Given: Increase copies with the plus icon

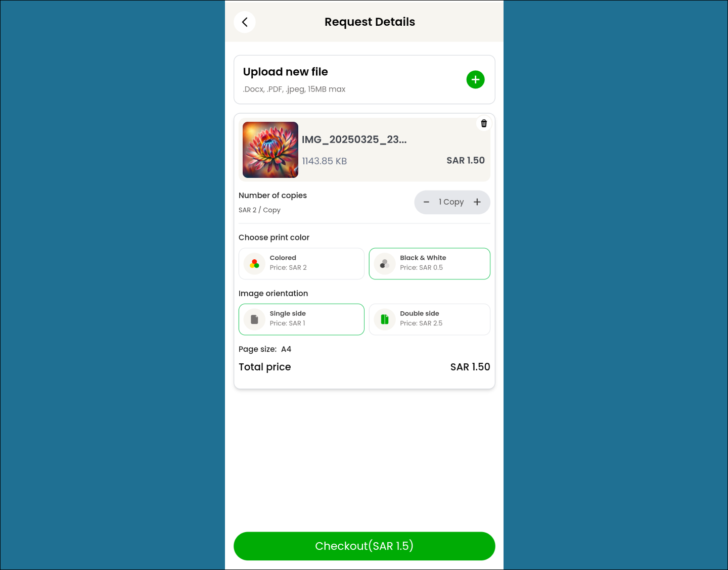Looking at the screenshot, I should pyautogui.click(x=477, y=202).
